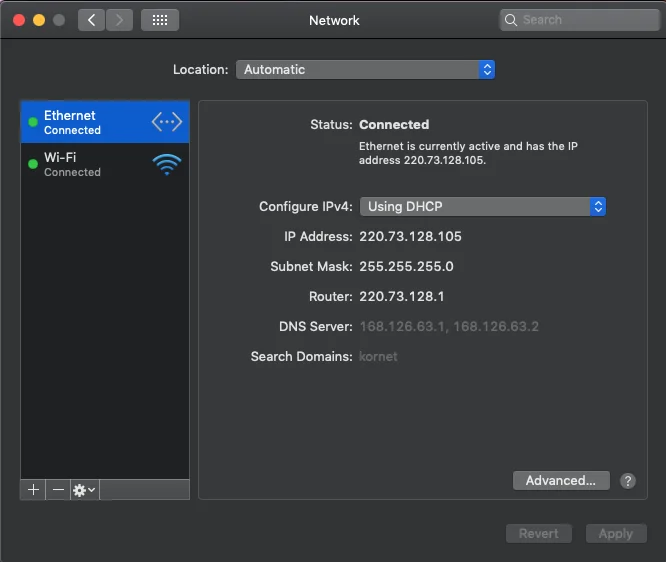The image size is (666, 562).
Task: Click the Ethernet connection arrows icon
Action: pos(167,122)
